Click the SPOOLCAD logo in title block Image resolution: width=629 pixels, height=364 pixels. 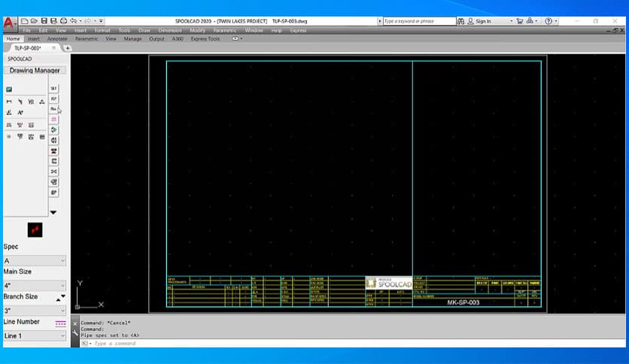[389, 283]
